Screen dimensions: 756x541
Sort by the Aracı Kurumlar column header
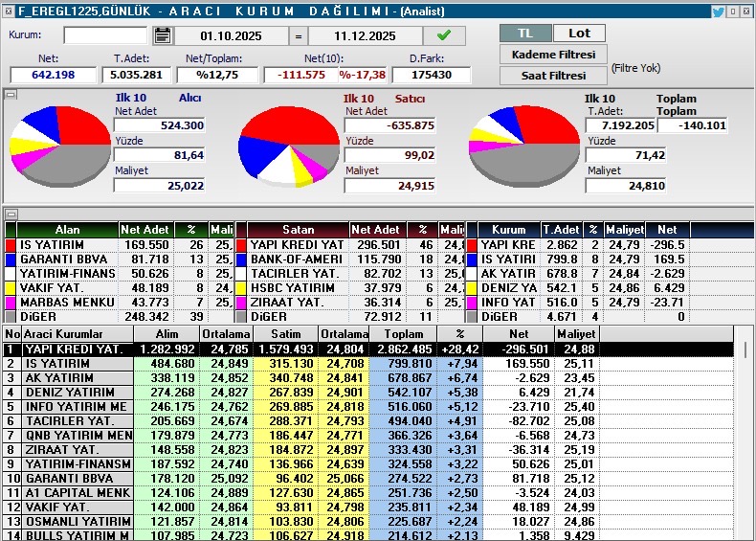click(x=75, y=333)
